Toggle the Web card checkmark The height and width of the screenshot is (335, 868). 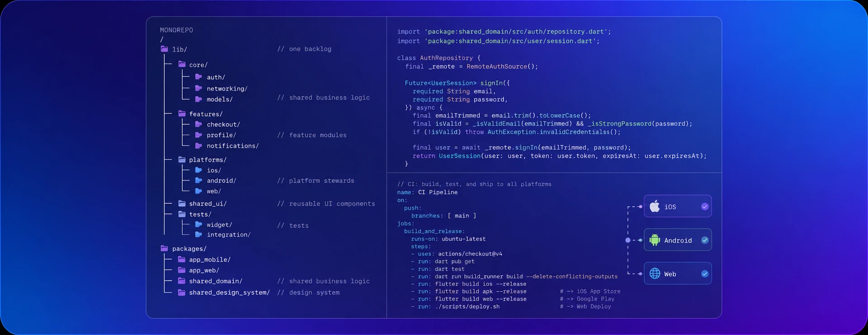point(705,274)
